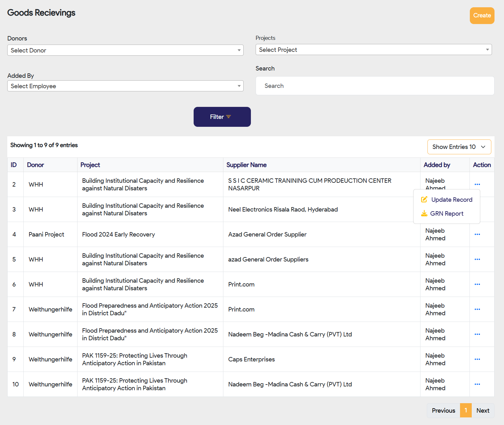Click the Create button

tap(482, 15)
